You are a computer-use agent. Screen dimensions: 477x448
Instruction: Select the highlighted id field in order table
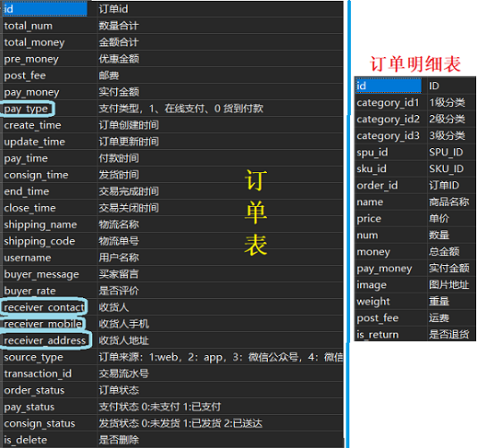tap(45, 9)
